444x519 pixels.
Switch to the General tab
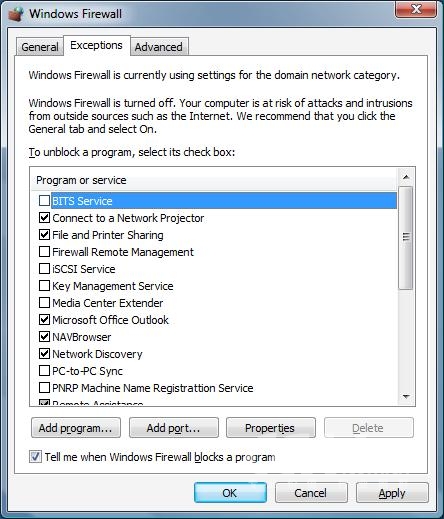point(40,47)
